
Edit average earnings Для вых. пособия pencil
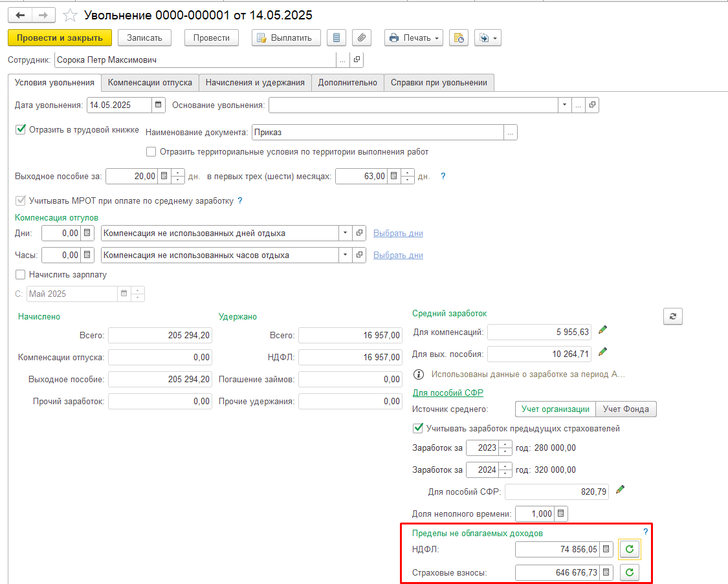tap(602, 352)
